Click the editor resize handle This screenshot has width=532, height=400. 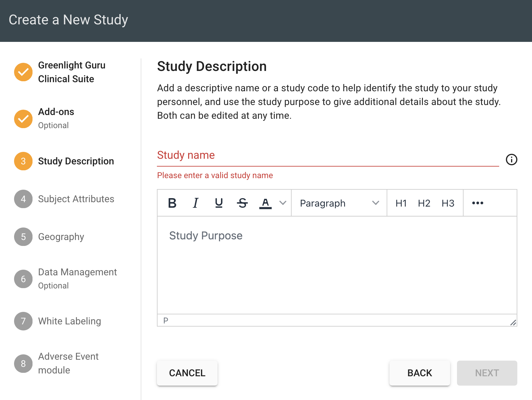[513, 322]
